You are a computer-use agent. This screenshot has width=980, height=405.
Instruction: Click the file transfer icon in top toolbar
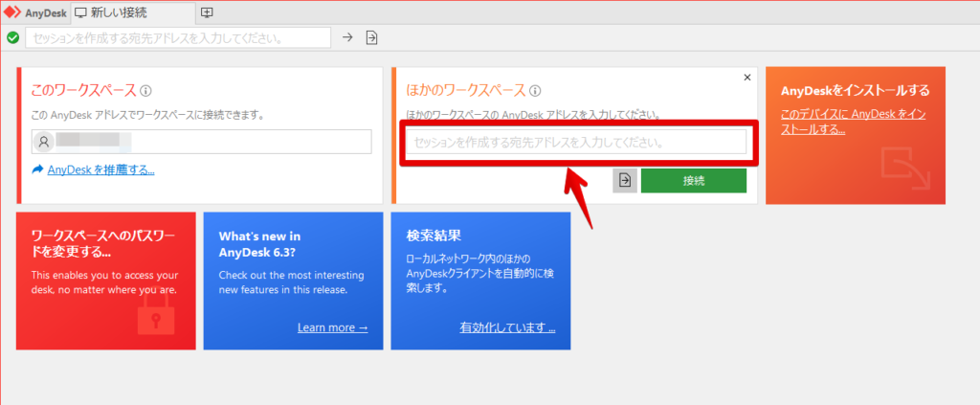371,37
